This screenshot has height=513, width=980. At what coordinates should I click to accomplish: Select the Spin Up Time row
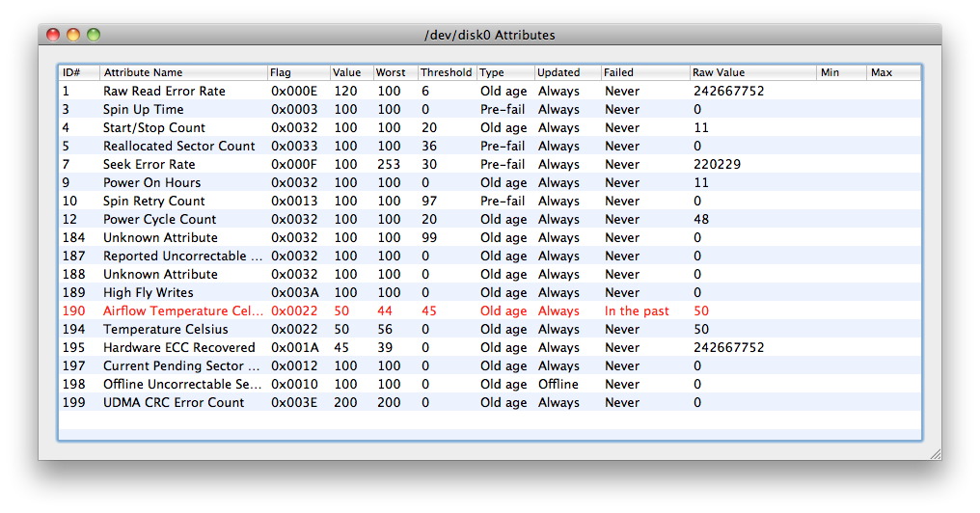click(x=490, y=109)
